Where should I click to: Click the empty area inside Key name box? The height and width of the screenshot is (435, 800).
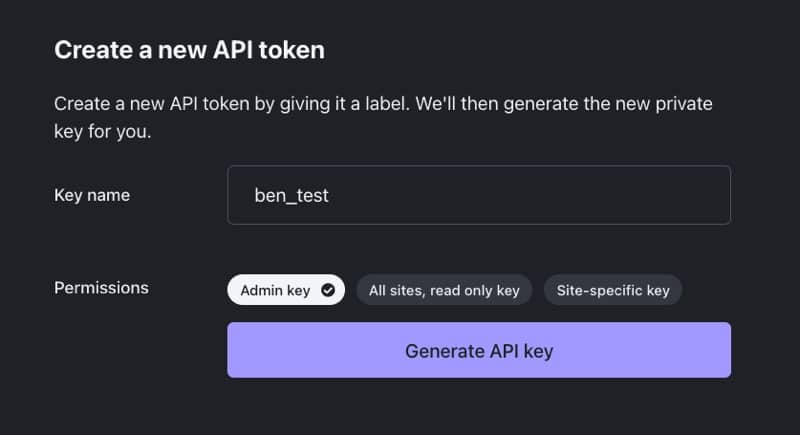531,195
